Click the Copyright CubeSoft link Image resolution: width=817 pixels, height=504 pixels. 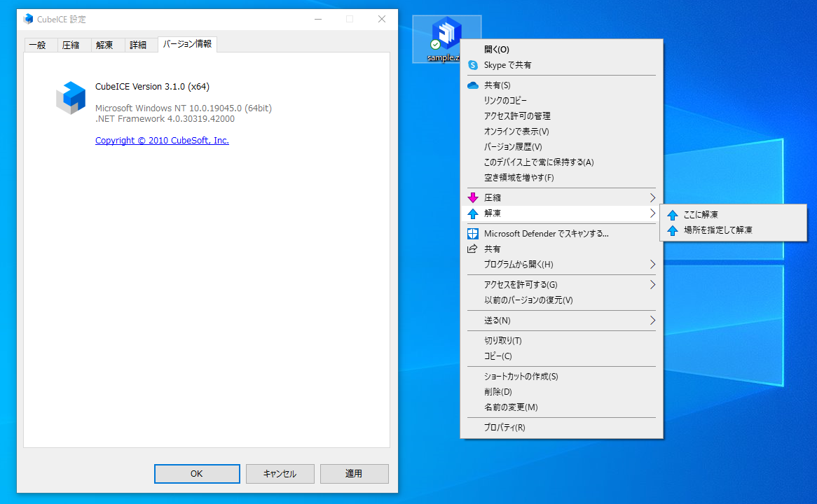(162, 140)
